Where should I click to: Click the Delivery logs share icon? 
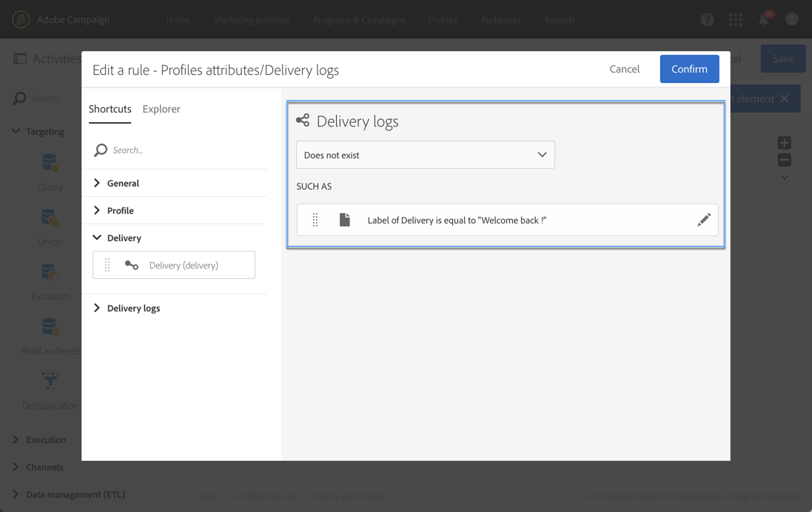(303, 121)
